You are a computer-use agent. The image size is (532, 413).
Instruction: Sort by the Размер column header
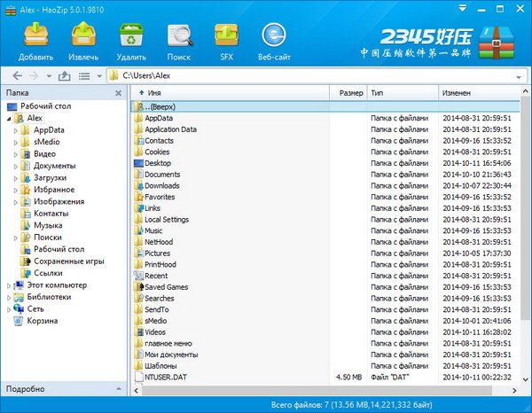click(348, 93)
